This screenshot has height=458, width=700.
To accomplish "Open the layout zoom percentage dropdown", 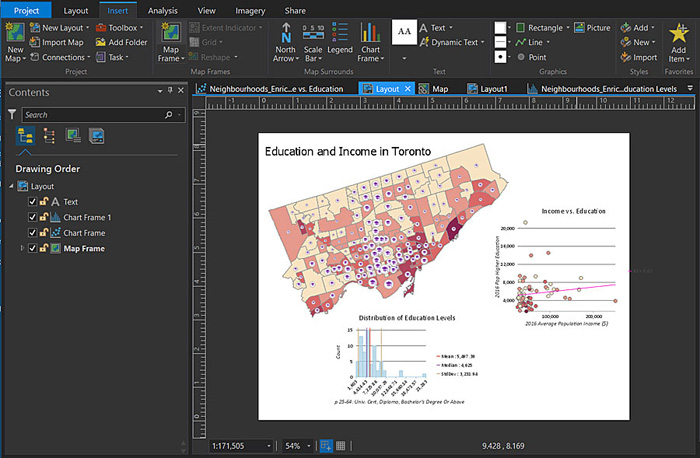I will pos(308,445).
